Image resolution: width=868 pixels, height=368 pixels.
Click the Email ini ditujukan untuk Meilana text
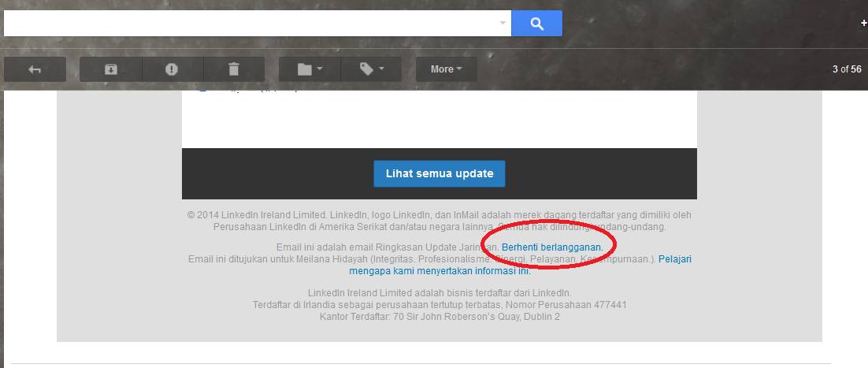(x=422, y=258)
